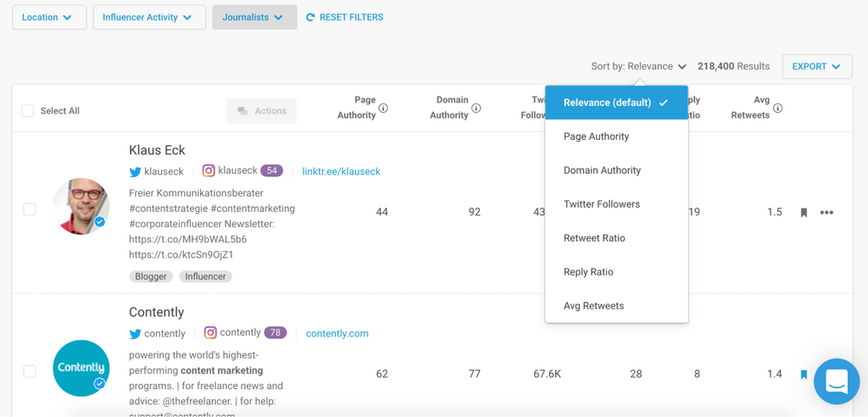Image resolution: width=868 pixels, height=417 pixels.
Task: Tick the checkbox beside Klaus Eck
Action: (x=30, y=209)
